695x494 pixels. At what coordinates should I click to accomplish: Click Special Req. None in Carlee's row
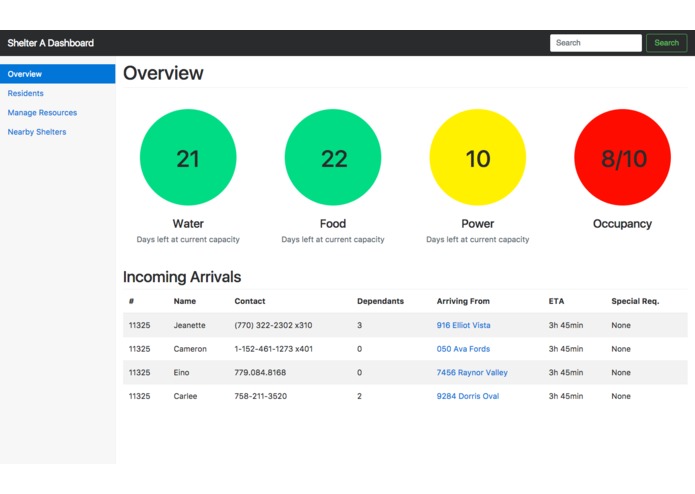coord(621,396)
